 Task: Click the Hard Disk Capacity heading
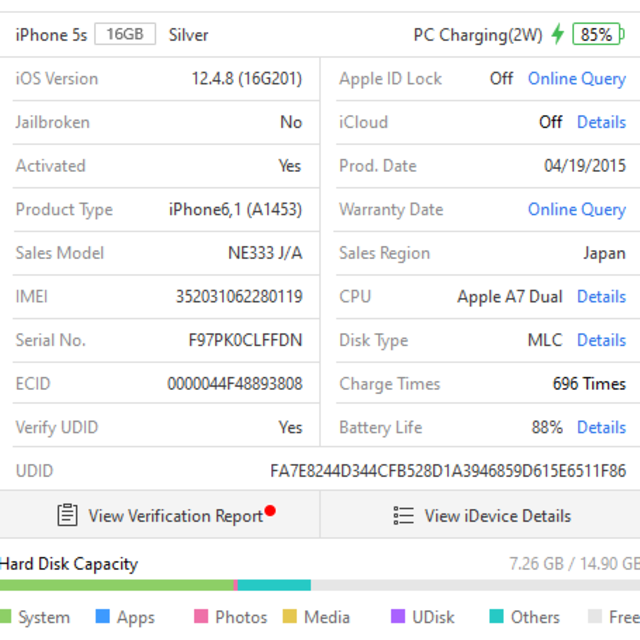69,564
